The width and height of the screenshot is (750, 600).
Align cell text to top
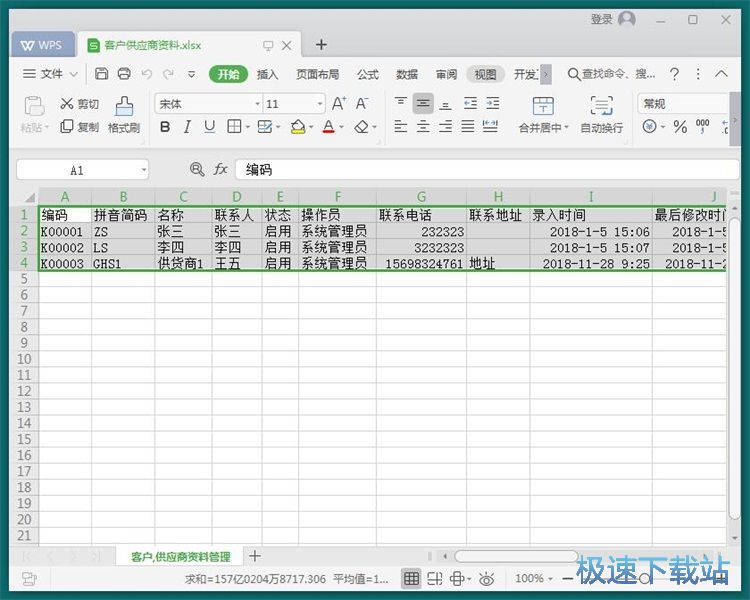tap(400, 103)
